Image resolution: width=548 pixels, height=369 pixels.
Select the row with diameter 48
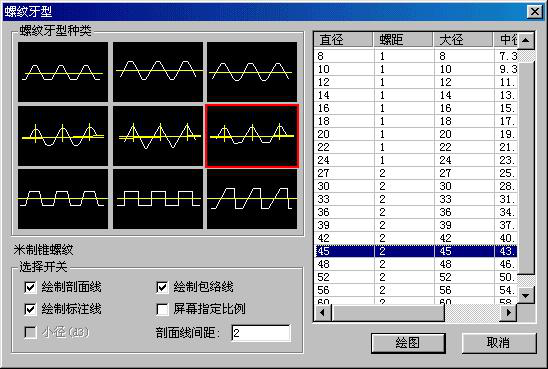[x=416, y=264]
